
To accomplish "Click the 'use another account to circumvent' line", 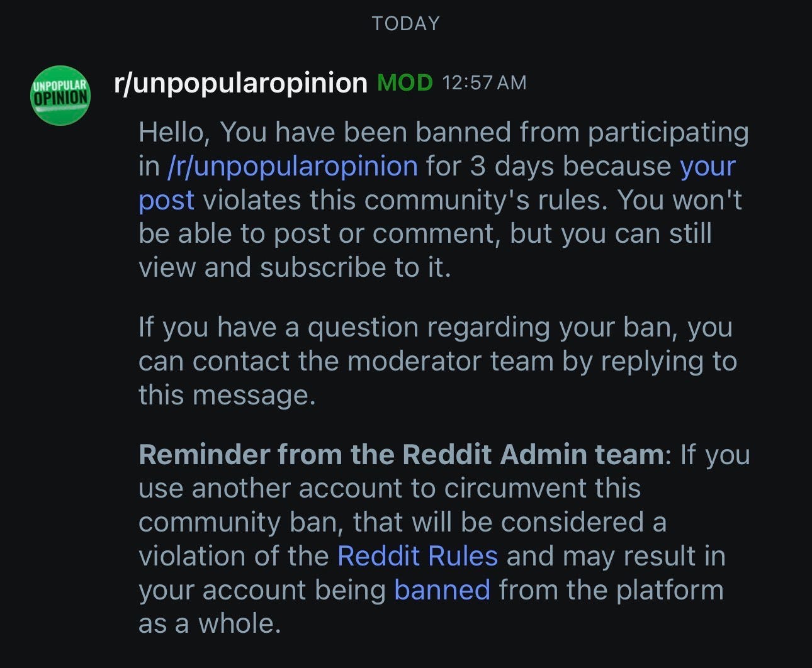I will pos(390,488).
